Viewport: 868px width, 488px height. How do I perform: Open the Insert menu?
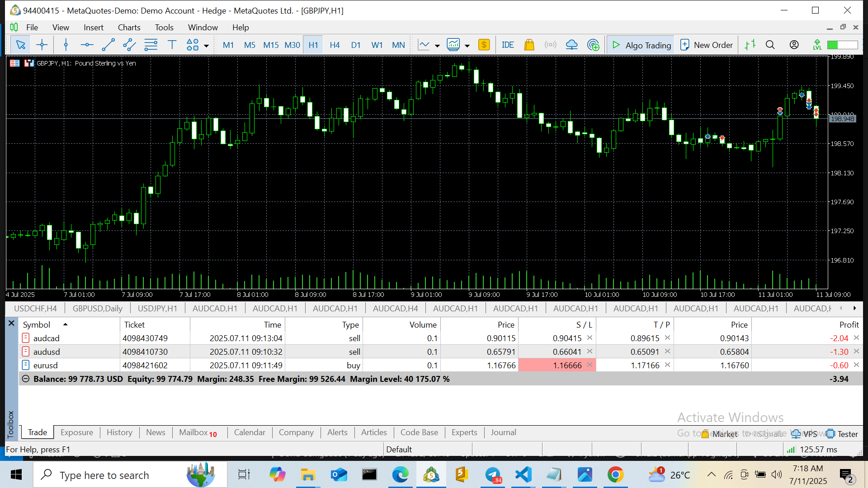[94, 28]
